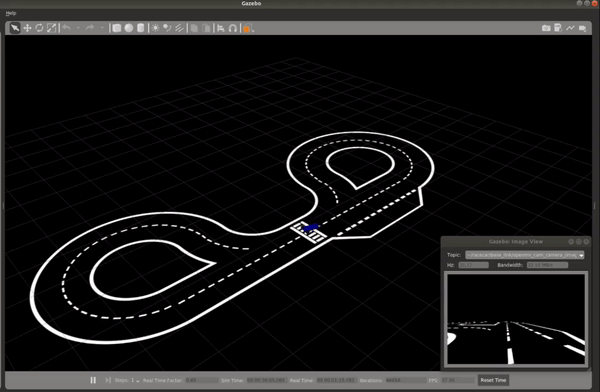Select the blue race car on track
This screenshot has width=600, height=392.
[x=310, y=228]
